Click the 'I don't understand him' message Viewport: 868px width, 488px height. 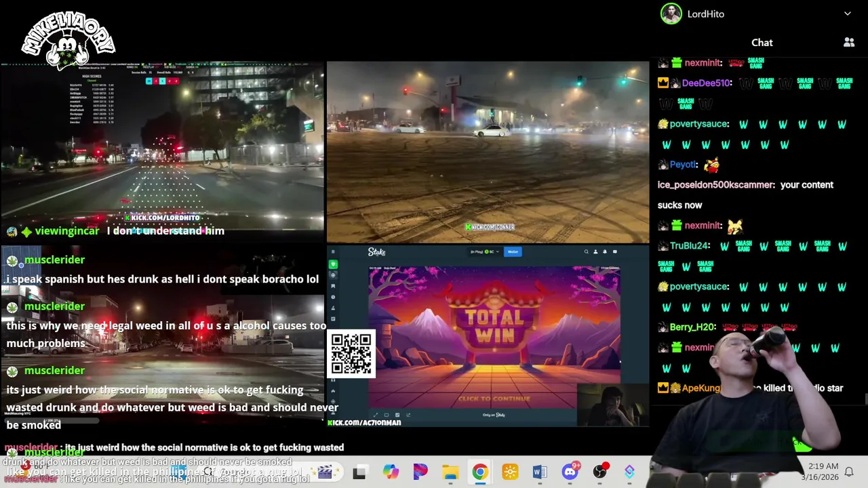tap(165, 231)
